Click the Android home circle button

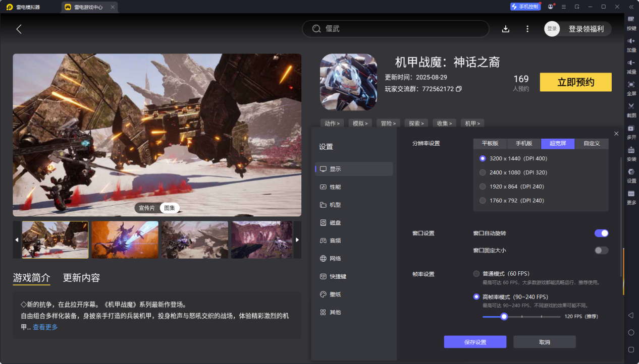point(630,332)
